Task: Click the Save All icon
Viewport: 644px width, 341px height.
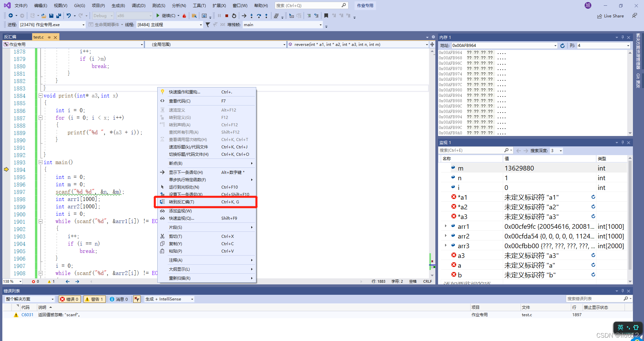Action: point(59,16)
